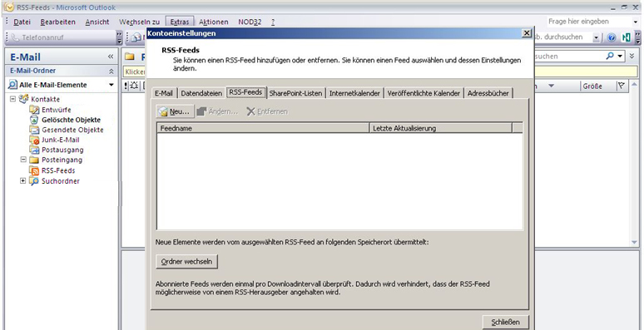Click the importance exclamation column header
Viewport: 644px width, 330px height.
126,86
